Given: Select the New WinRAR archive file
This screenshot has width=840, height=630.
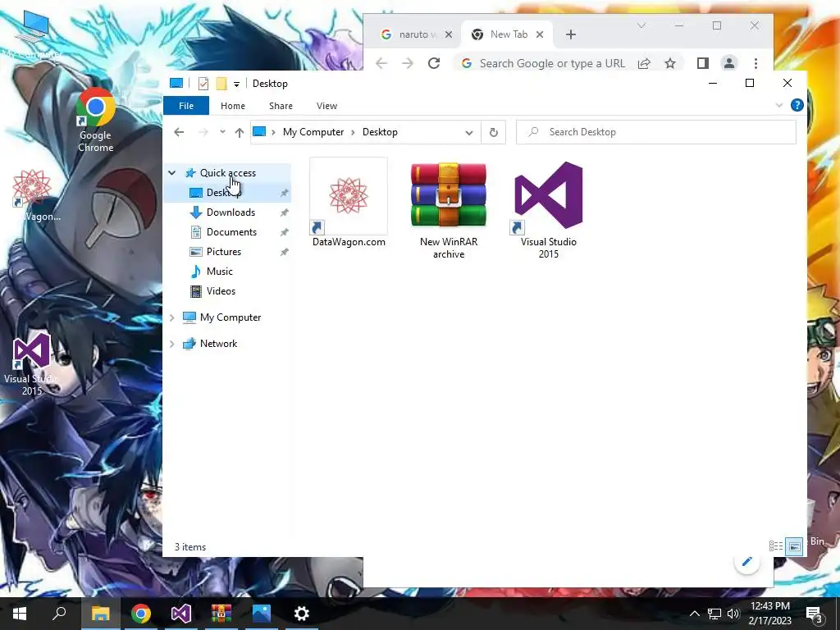Looking at the screenshot, I should (449, 210).
